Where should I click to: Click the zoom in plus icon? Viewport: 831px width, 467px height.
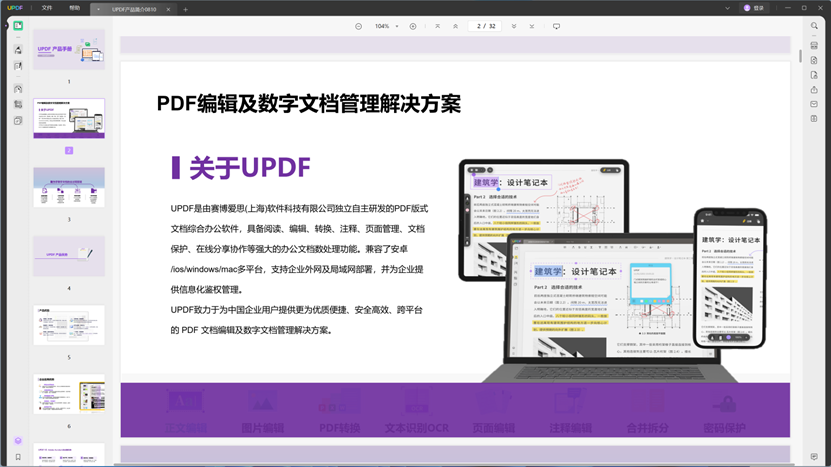413,26
